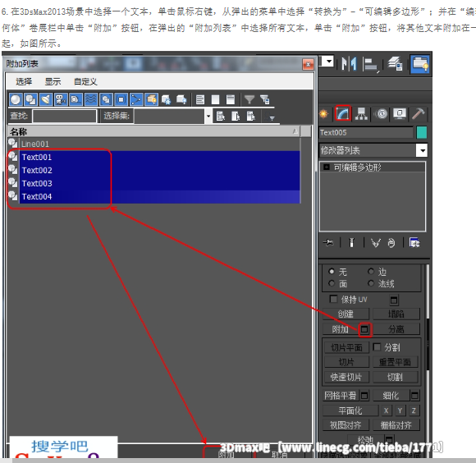Click the 平面化 button
Screen dimensions: 476x463
click(350, 410)
